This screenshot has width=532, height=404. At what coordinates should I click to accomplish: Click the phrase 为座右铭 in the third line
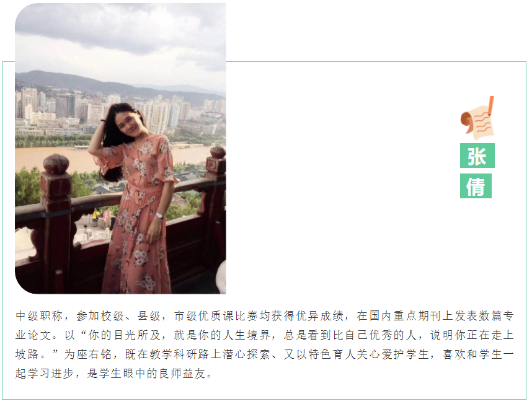point(88,354)
